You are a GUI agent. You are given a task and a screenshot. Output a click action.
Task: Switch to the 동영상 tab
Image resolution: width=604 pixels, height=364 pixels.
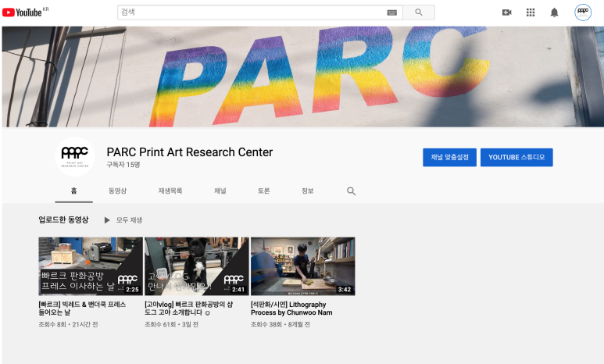coord(117,191)
